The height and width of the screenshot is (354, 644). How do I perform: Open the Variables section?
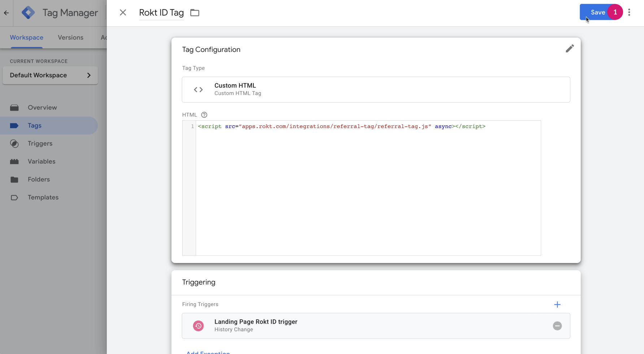tap(49, 161)
